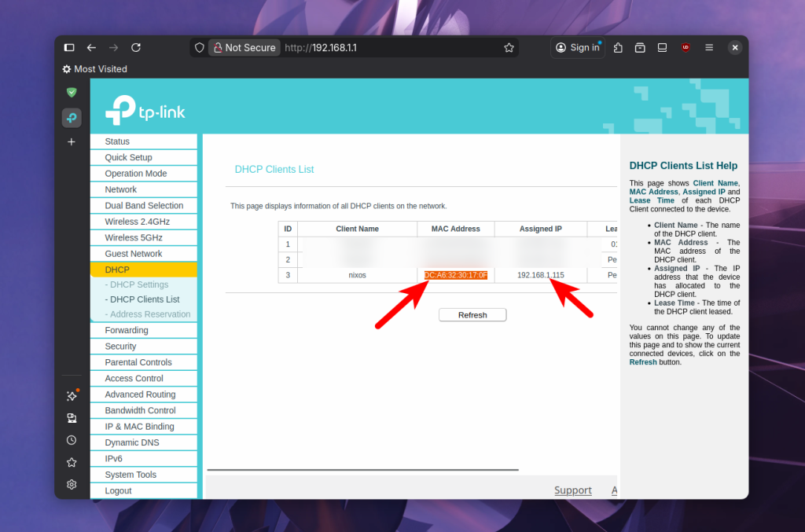Click the sidebar bookmarks star icon
The height and width of the screenshot is (532, 805).
coord(72,462)
